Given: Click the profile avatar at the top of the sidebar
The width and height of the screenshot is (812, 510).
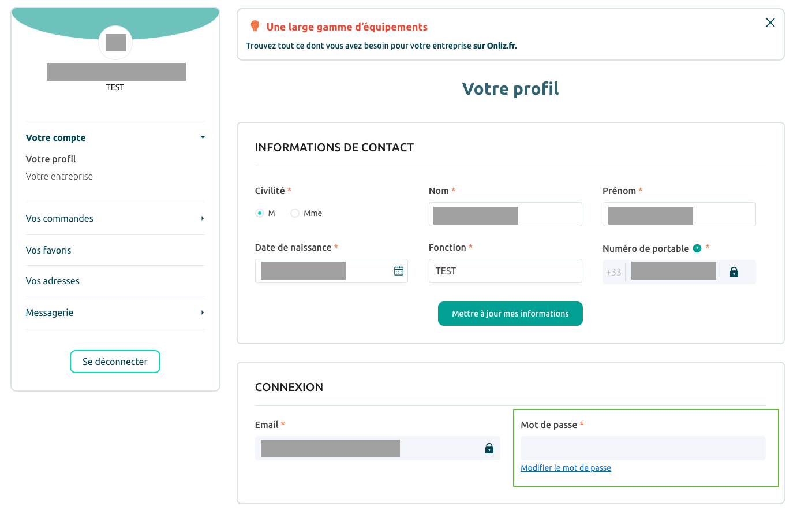Looking at the screenshot, I should (x=115, y=43).
